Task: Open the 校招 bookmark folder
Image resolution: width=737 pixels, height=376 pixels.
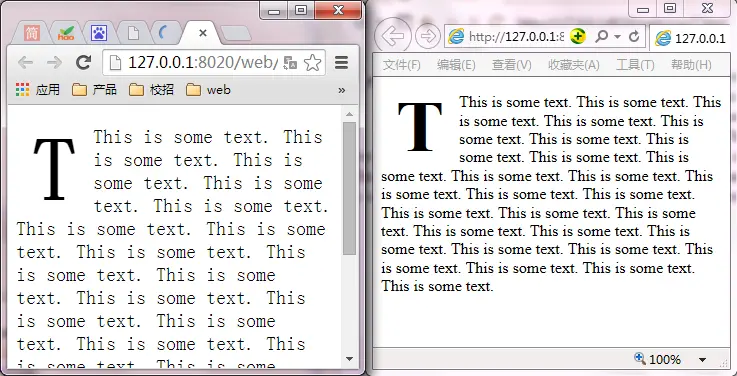Action: 151,89
